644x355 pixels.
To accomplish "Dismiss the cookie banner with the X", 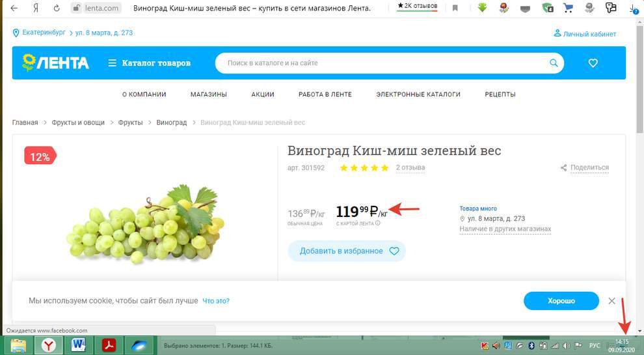I will (611, 301).
